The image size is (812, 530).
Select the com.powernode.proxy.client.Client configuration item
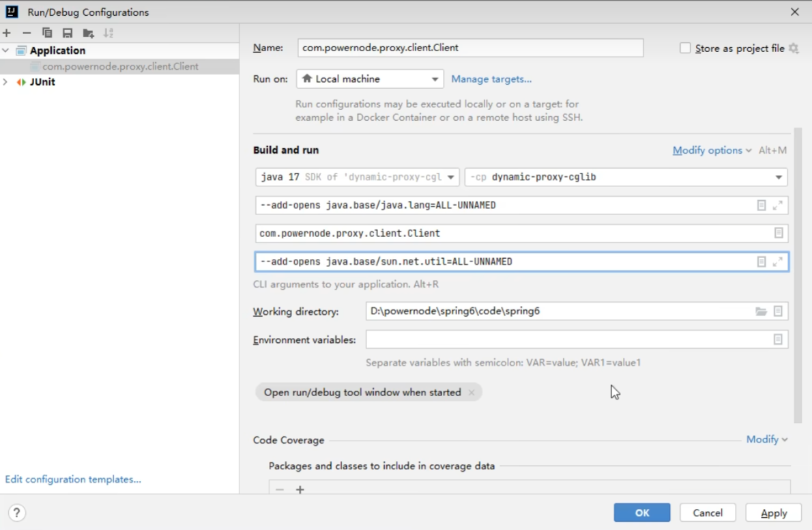point(120,66)
